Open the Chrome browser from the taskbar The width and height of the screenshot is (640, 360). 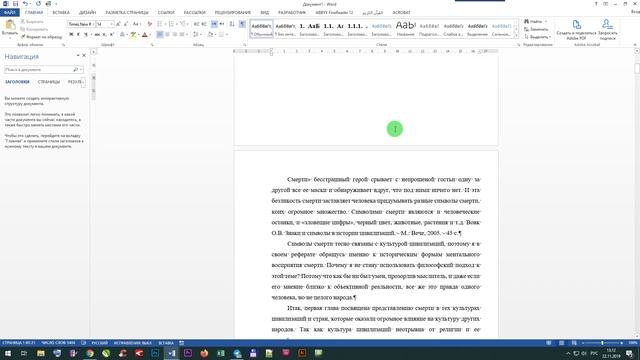click(x=90, y=353)
